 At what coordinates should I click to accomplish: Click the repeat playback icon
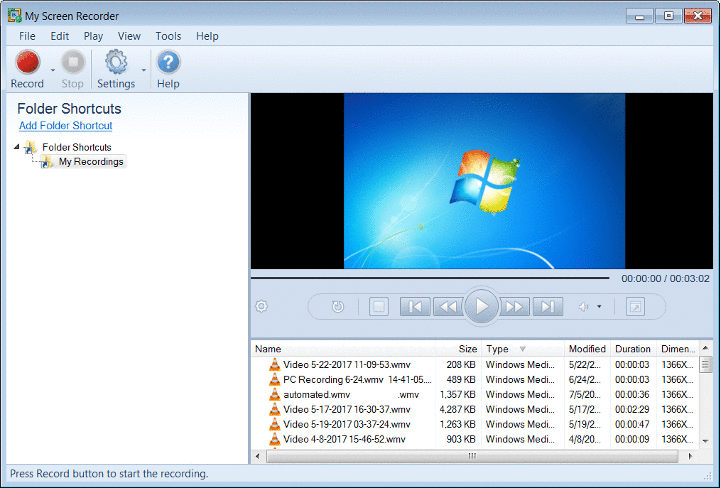pyautogui.click(x=338, y=306)
